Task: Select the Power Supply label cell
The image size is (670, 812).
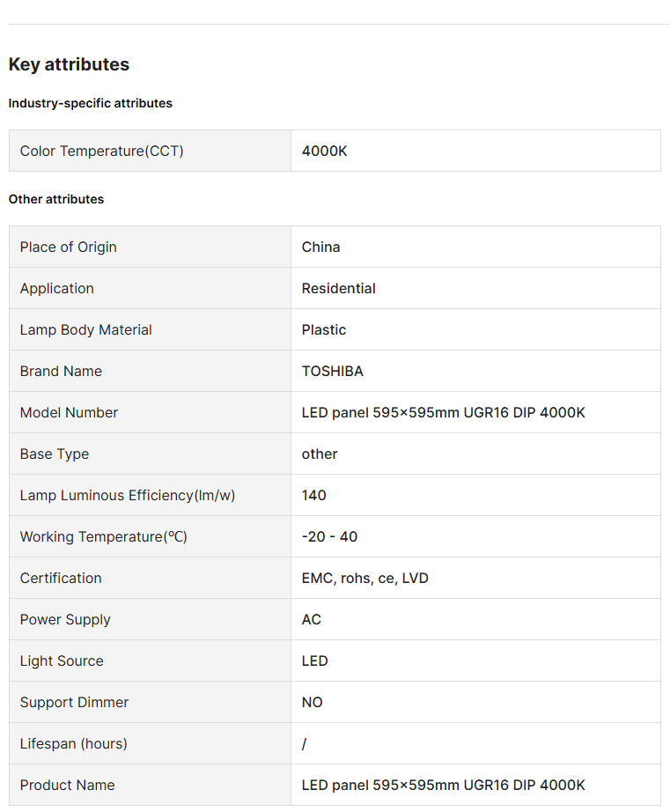Action: (65, 619)
